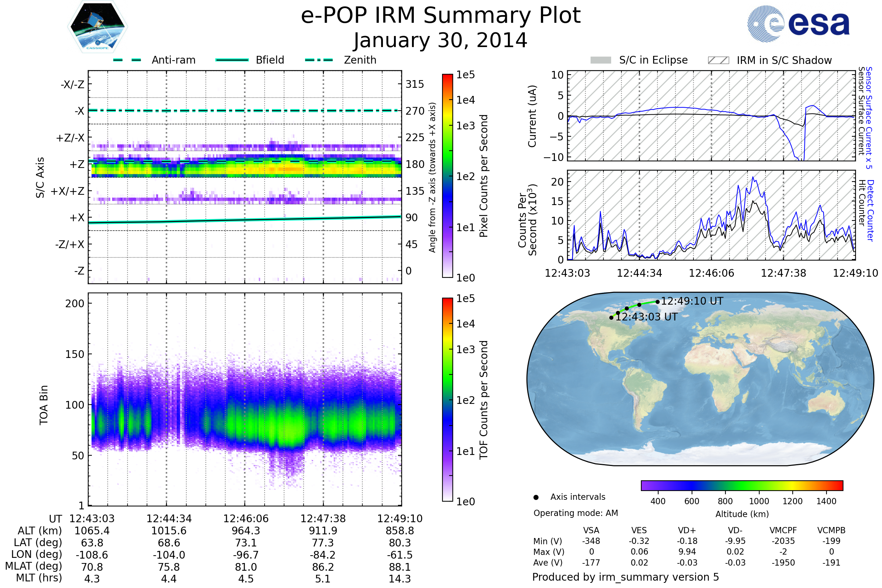882x588 pixels.
Task: Click the Operating mode: AM text
Action: point(576,513)
